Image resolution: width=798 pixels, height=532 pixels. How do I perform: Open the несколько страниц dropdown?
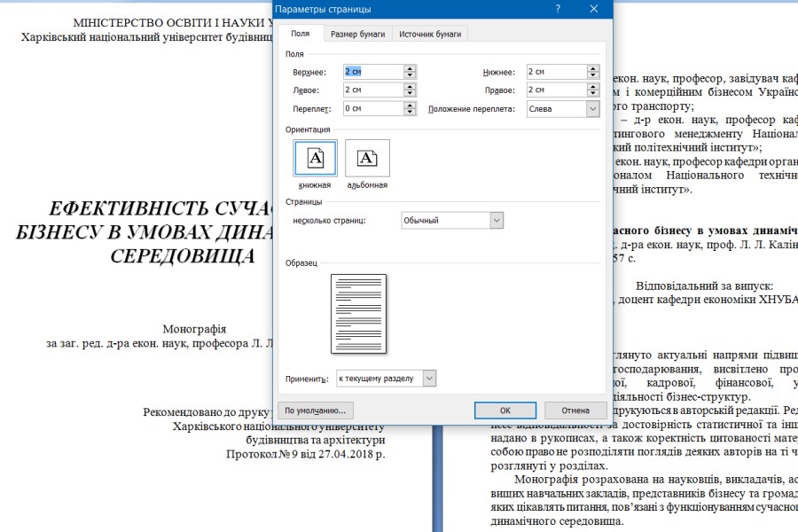click(x=452, y=221)
